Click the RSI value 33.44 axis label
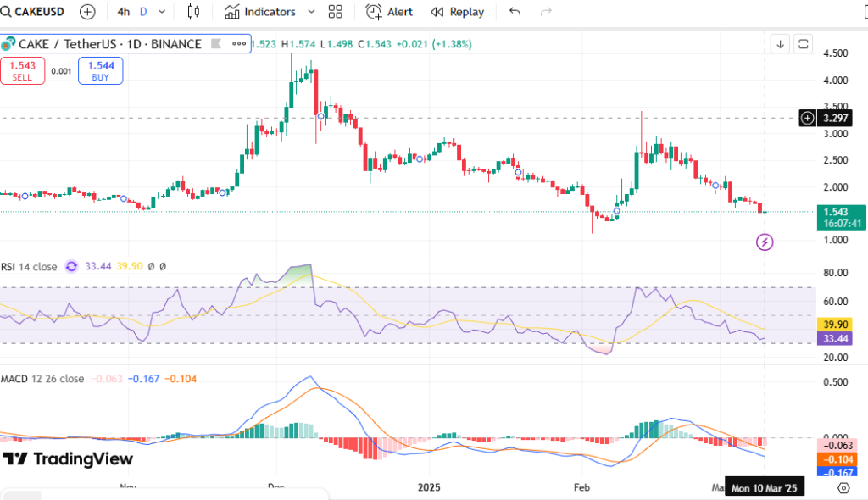This screenshot has height=500, width=868. (x=835, y=338)
